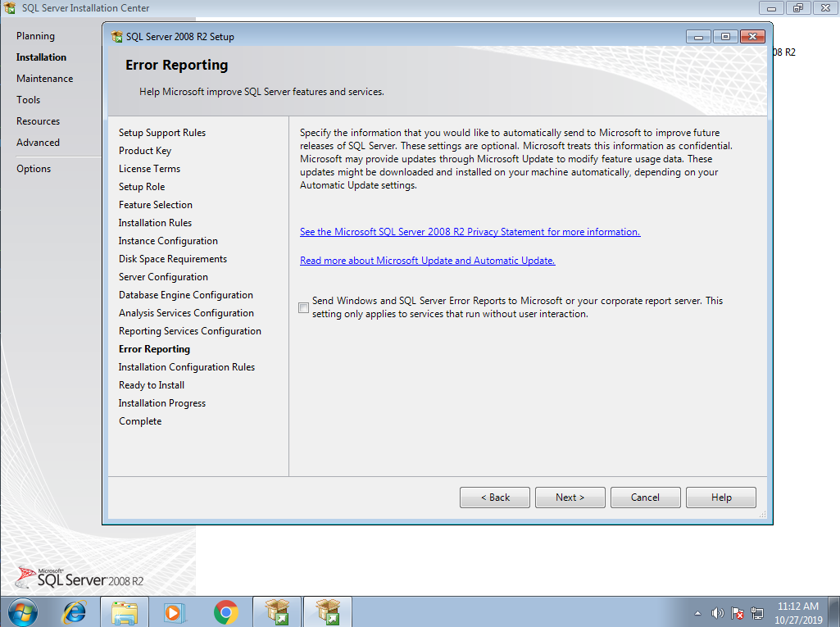Click the Server Configuration step

point(163,277)
